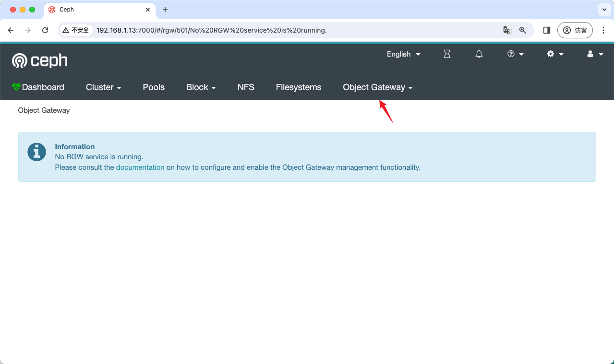This screenshot has height=364, width=614.
Task: Open the documentation link
Action: [x=140, y=167]
